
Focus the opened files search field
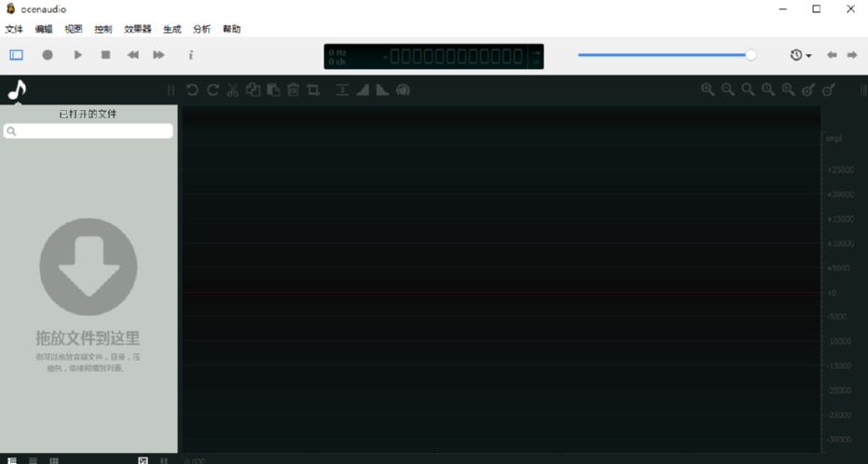pyautogui.click(x=88, y=131)
